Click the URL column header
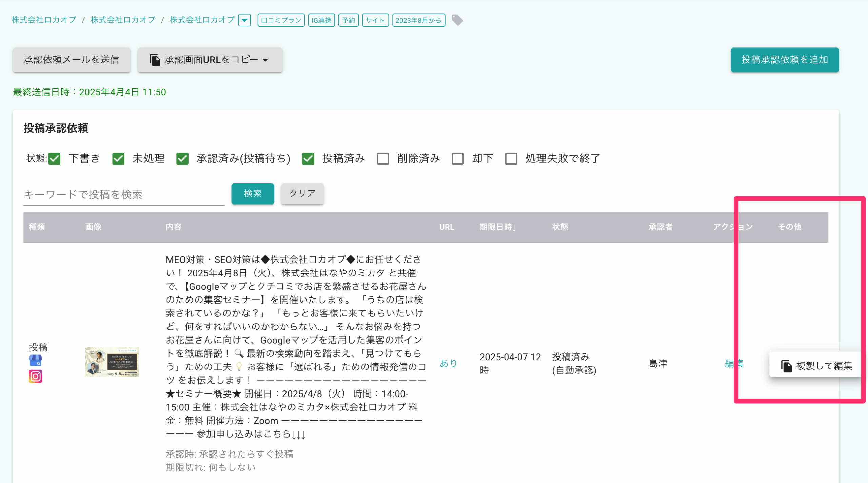Viewport: 868px width, 483px height. (x=447, y=227)
